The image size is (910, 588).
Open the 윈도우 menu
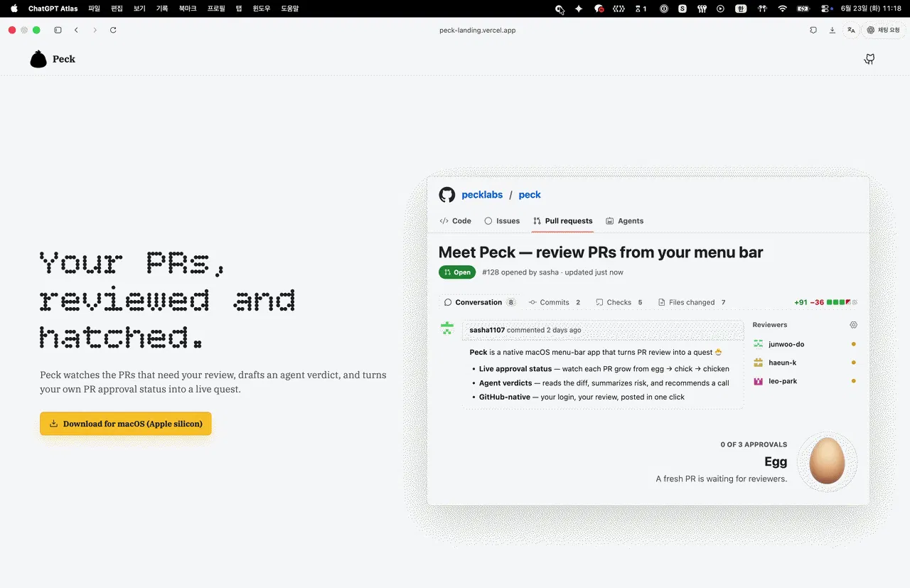(x=262, y=9)
